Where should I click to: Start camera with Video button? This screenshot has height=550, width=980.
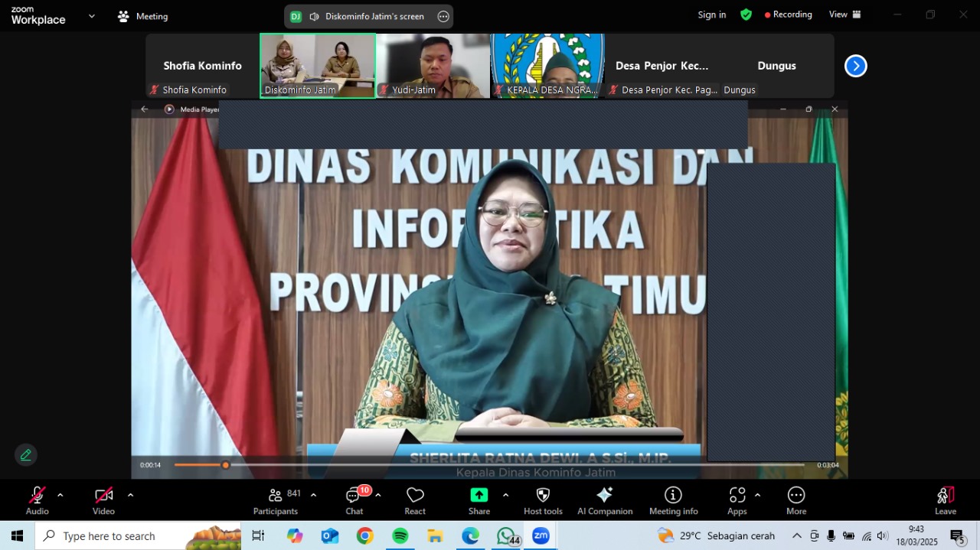(103, 500)
